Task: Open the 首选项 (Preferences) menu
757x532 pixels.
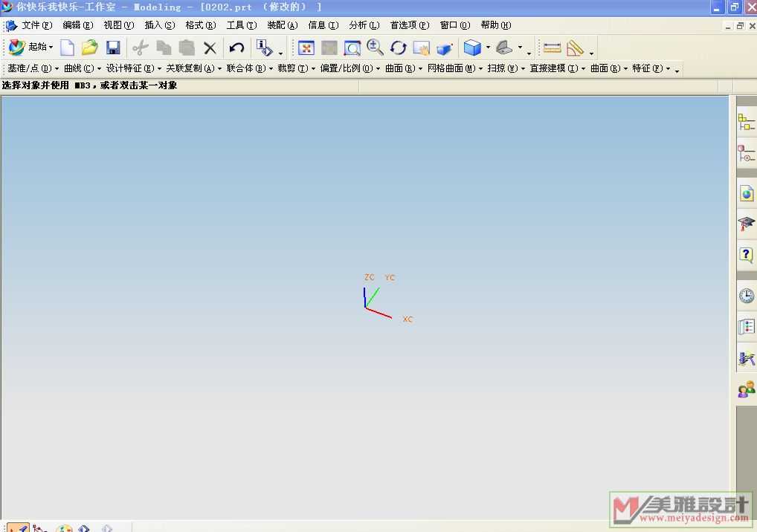Action: pyautogui.click(x=409, y=25)
